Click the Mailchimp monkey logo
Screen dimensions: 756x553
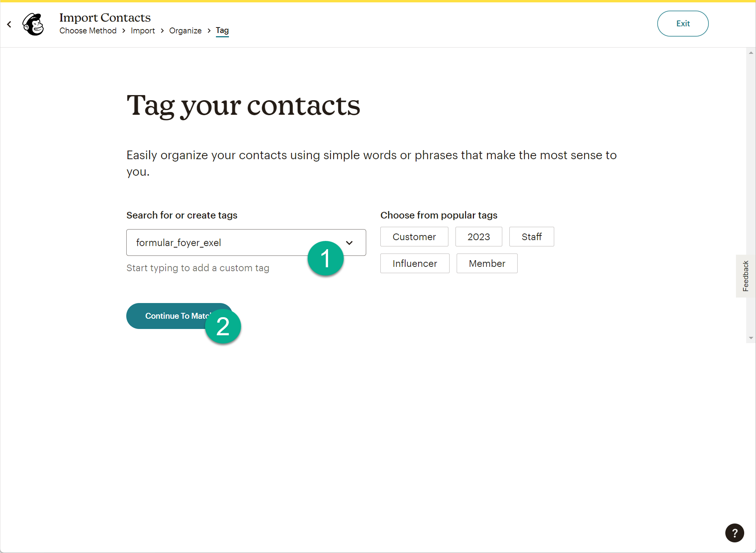tap(33, 24)
